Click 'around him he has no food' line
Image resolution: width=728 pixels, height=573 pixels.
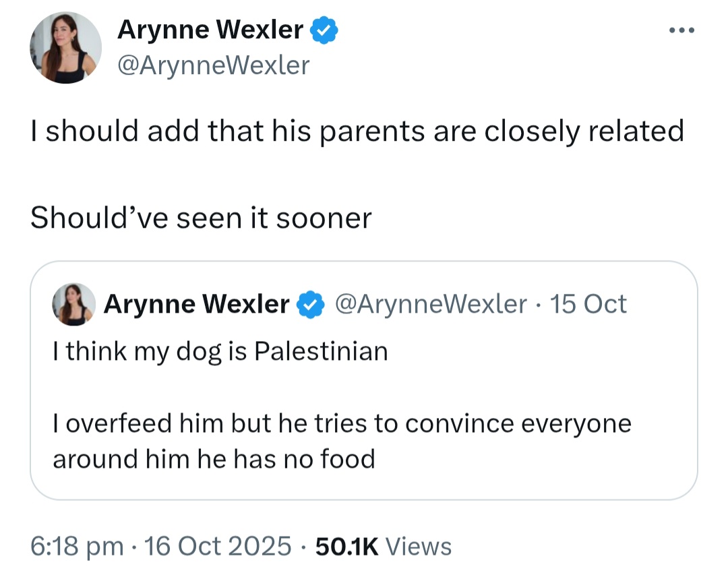point(214,459)
